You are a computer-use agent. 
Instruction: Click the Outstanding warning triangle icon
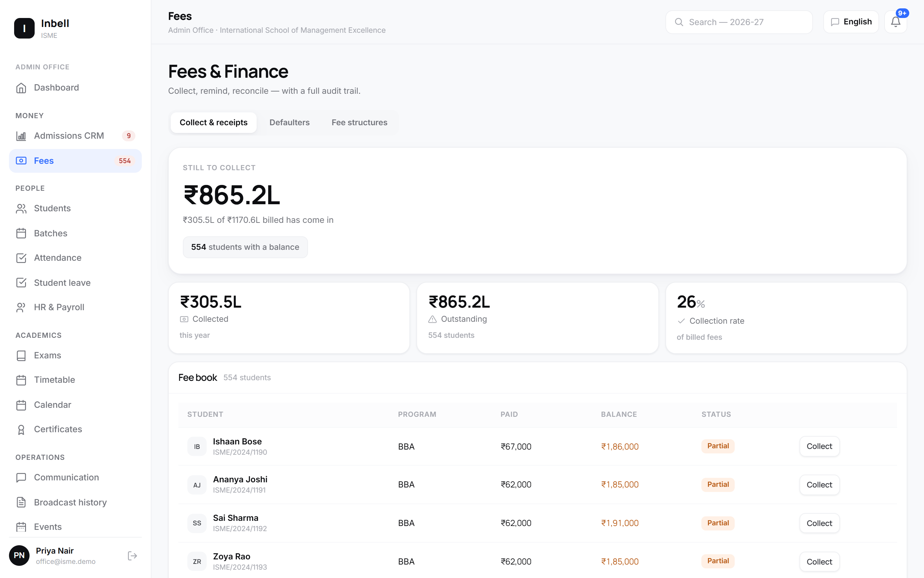[x=432, y=319]
